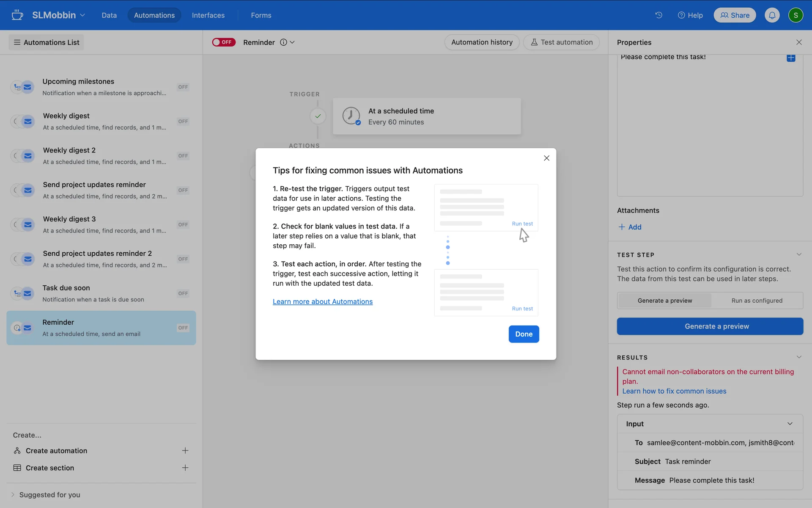
Task: Click the user avatar S icon
Action: (x=796, y=15)
